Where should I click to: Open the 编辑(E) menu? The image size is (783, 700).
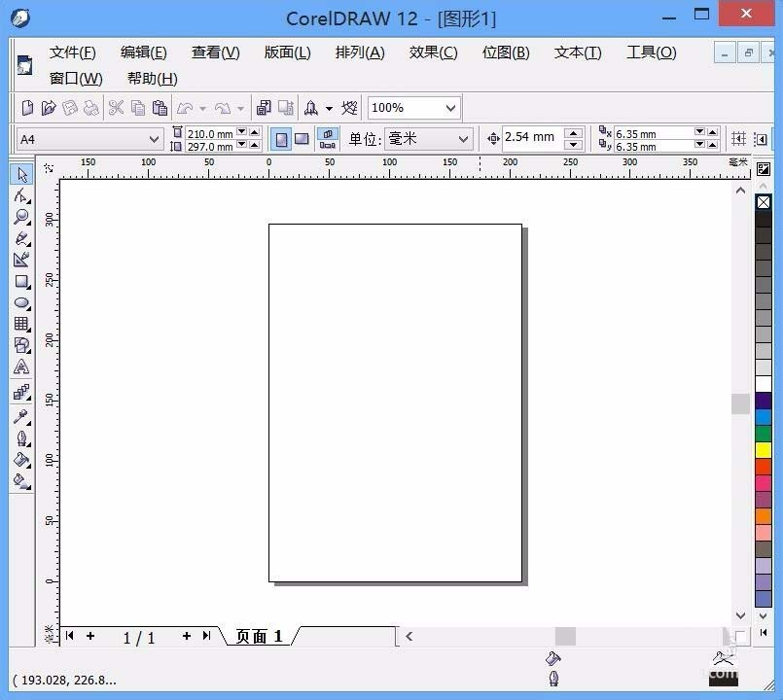tap(144, 52)
